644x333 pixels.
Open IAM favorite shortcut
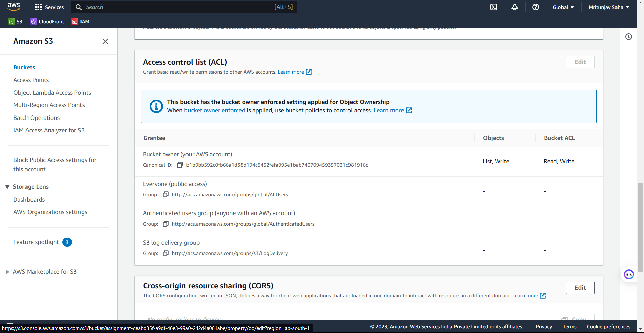tap(80, 22)
